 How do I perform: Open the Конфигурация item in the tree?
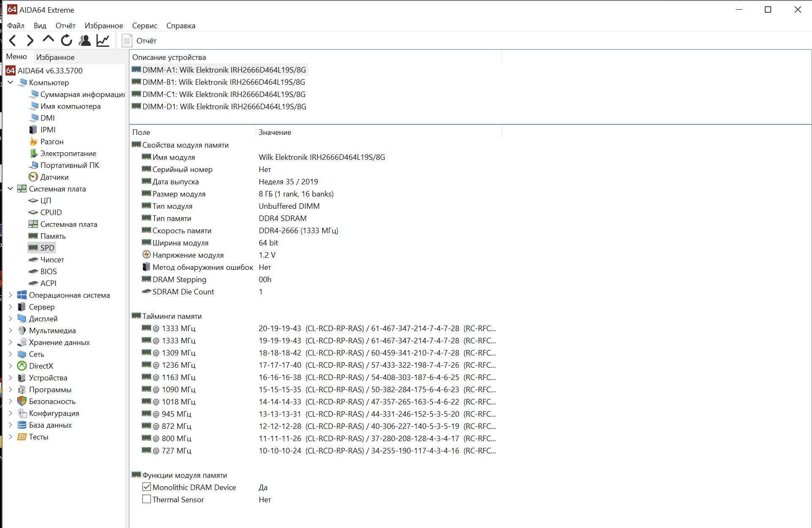pos(48,413)
